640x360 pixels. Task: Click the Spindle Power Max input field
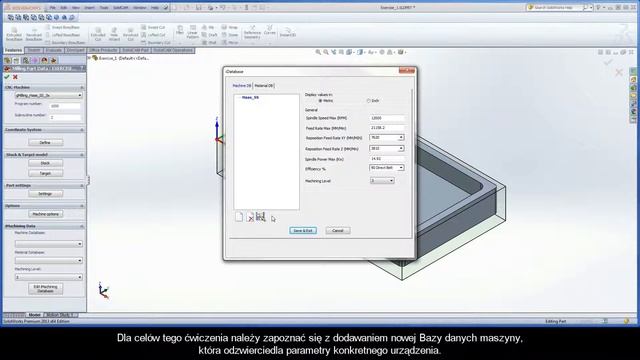pyautogui.click(x=387, y=159)
